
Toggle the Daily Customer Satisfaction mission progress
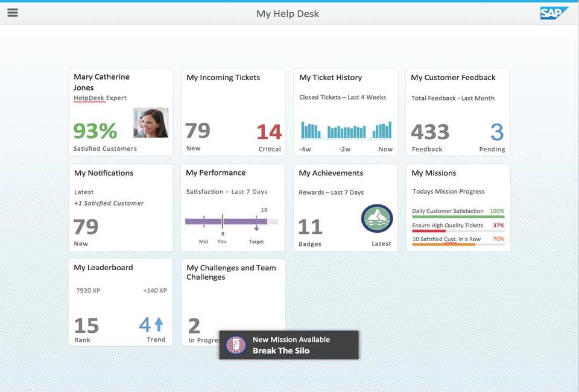[458, 211]
